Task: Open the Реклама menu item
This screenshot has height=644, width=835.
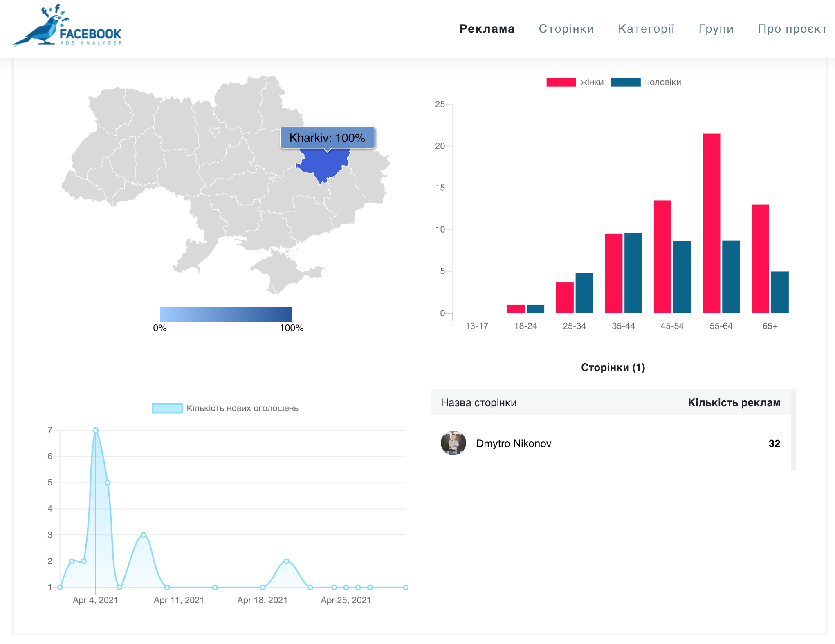Action: (487, 29)
